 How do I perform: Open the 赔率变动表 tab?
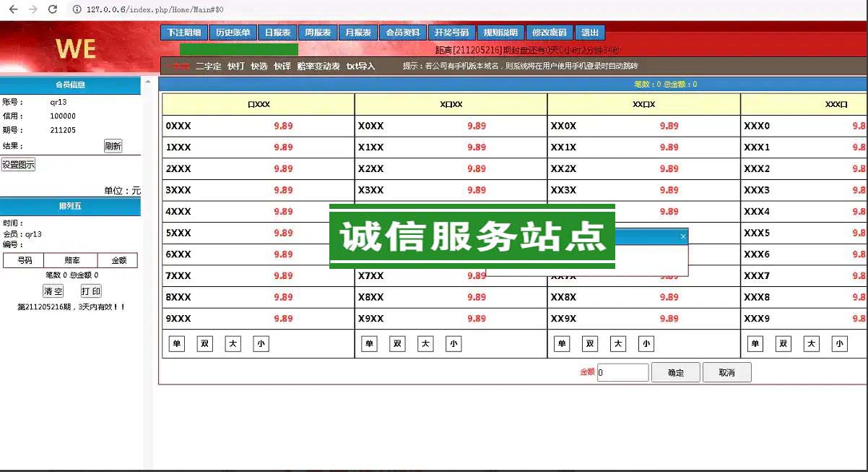(318, 66)
